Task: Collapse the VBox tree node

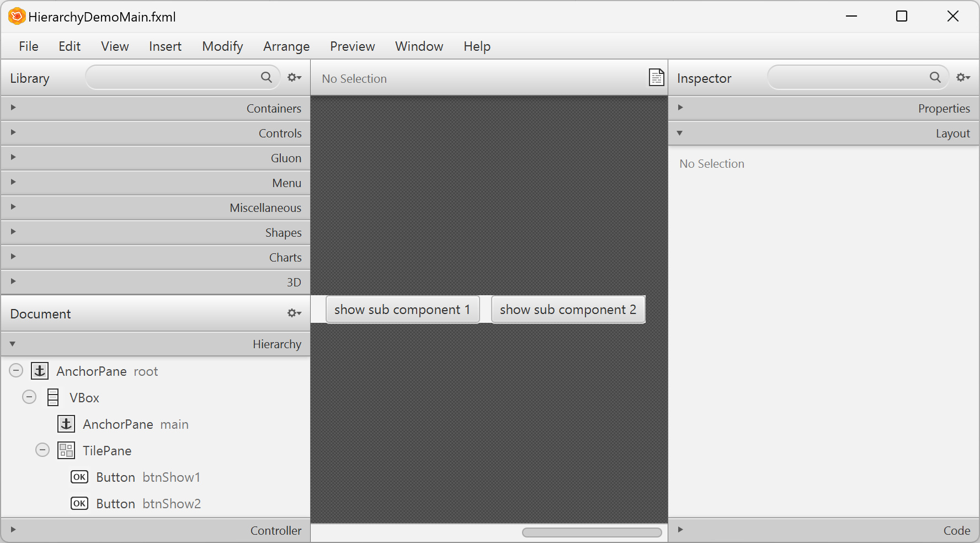Action: (x=29, y=397)
